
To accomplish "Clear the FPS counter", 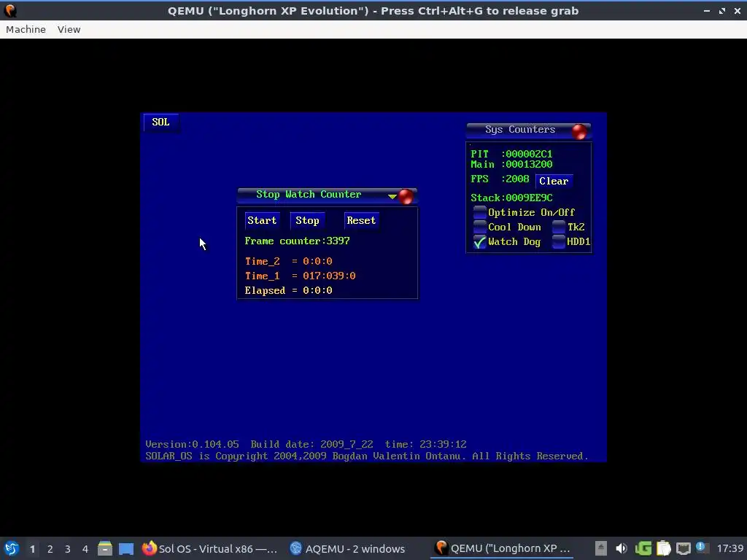I will click(x=554, y=181).
